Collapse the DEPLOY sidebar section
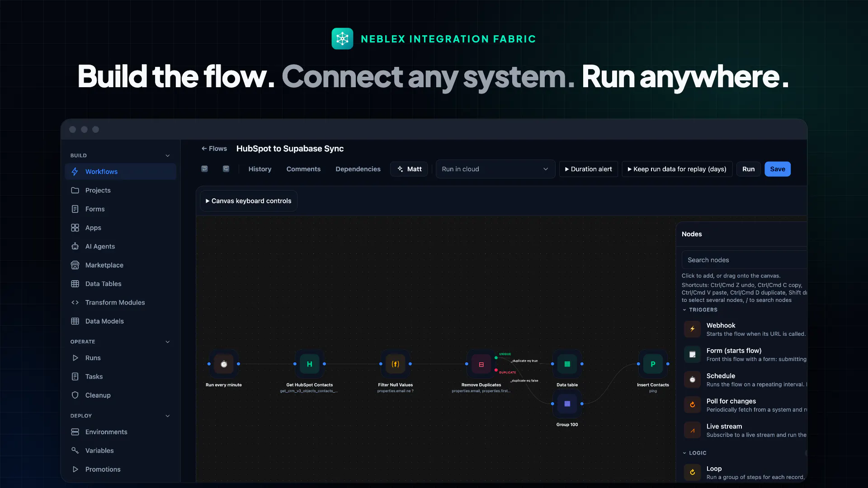This screenshot has width=868, height=488. tap(168, 416)
